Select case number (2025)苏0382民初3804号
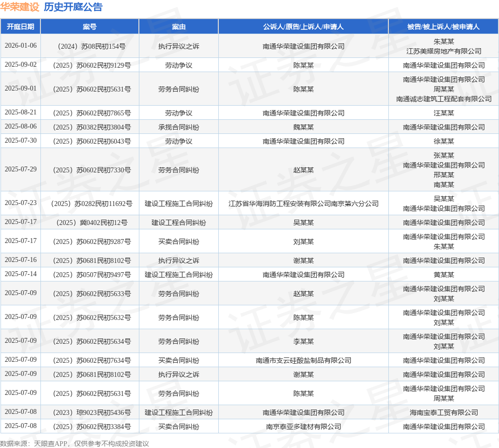The image size is (499, 448). pyautogui.click(x=92, y=127)
